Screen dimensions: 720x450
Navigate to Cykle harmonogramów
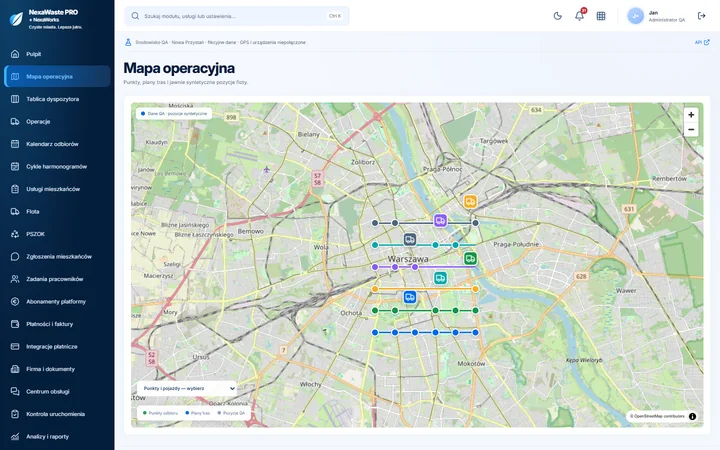tap(57, 166)
